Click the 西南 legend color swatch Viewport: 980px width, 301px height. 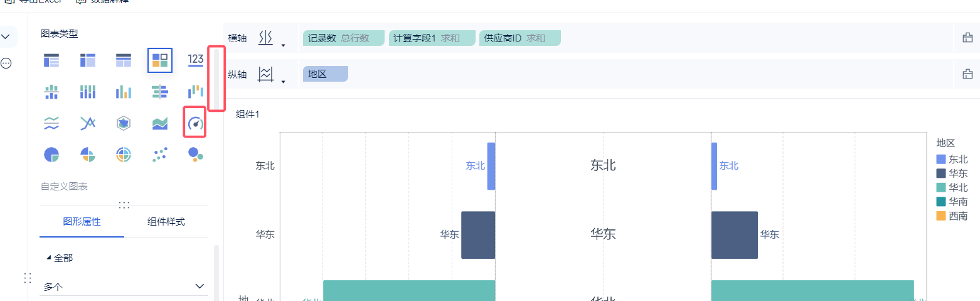tap(940, 216)
